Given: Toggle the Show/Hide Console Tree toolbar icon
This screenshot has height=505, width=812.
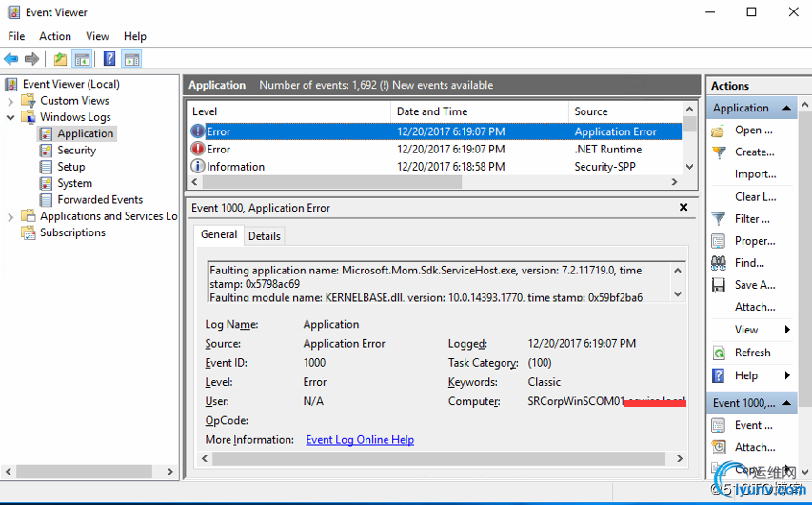Looking at the screenshot, I should pos(83,59).
